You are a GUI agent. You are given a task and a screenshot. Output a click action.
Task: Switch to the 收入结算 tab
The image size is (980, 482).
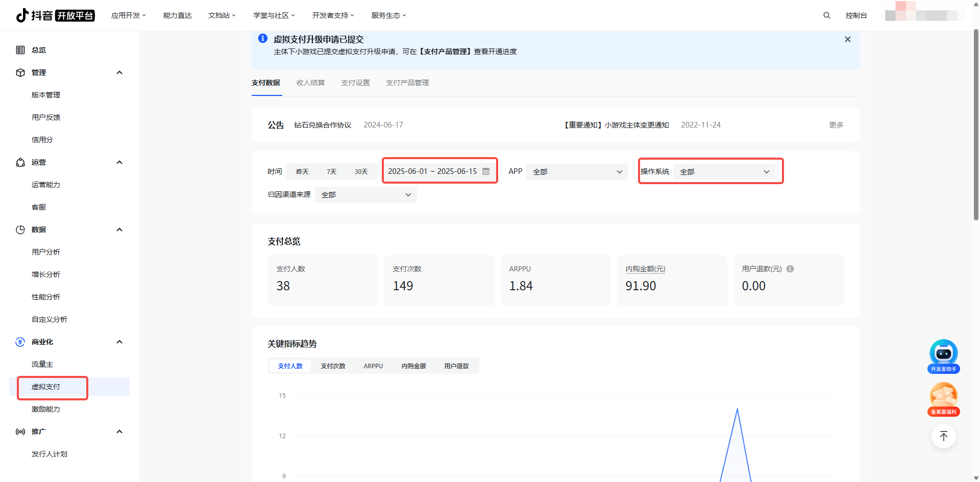[310, 83]
